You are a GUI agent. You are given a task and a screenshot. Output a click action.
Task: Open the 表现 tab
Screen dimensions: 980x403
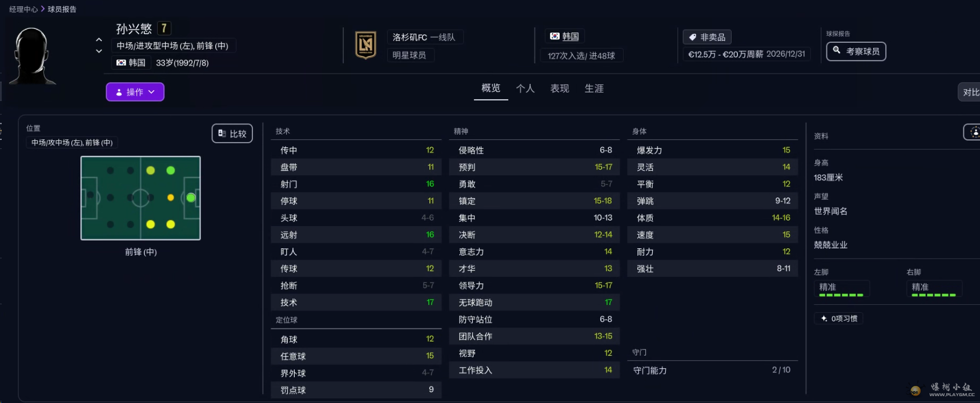559,88
